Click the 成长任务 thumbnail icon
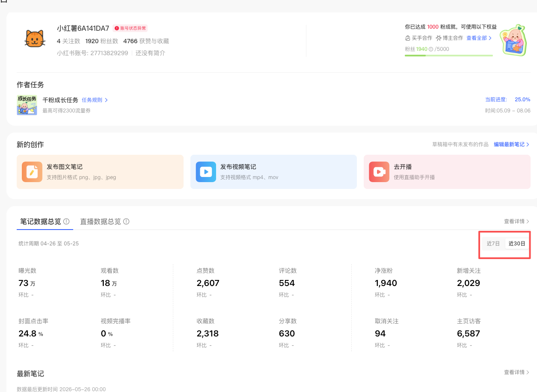This screenshot has height=392, width=537. pos(27,105)
